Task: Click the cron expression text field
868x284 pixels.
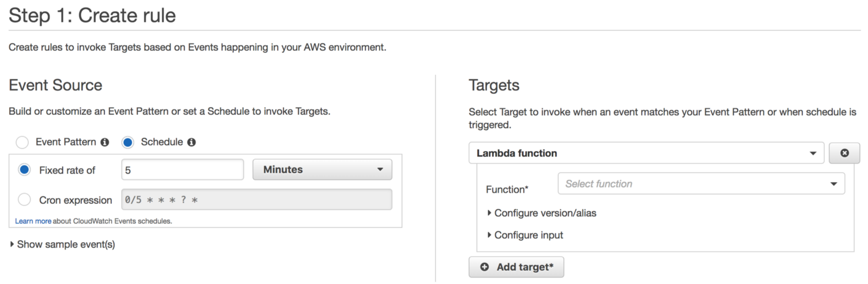Action: pyautogui.click(x=256, y=199)
